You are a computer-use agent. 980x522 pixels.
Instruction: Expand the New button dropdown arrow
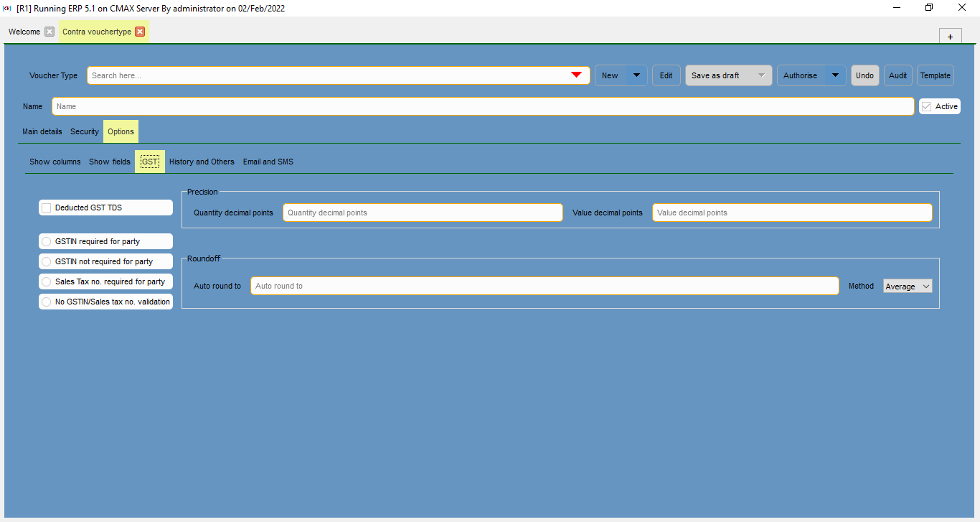tap(636, 75)
